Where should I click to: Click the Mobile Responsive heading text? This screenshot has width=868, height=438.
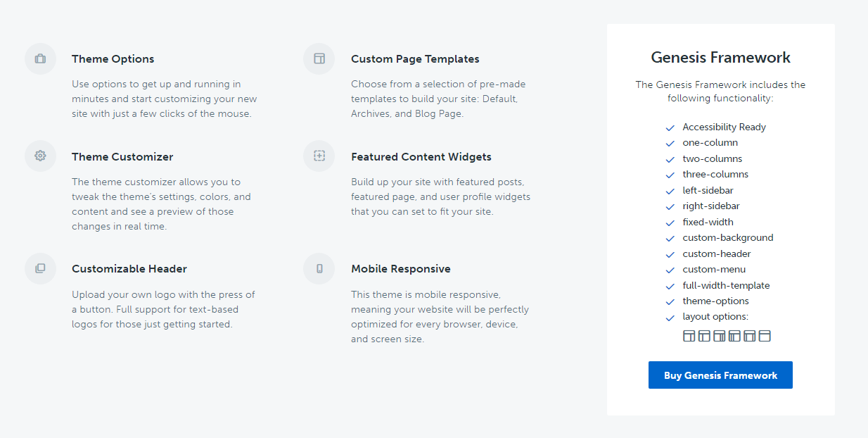[401, 269]
